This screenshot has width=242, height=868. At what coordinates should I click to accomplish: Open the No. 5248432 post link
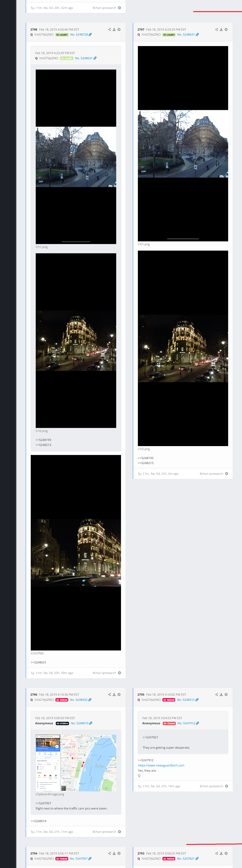(80, 700)
